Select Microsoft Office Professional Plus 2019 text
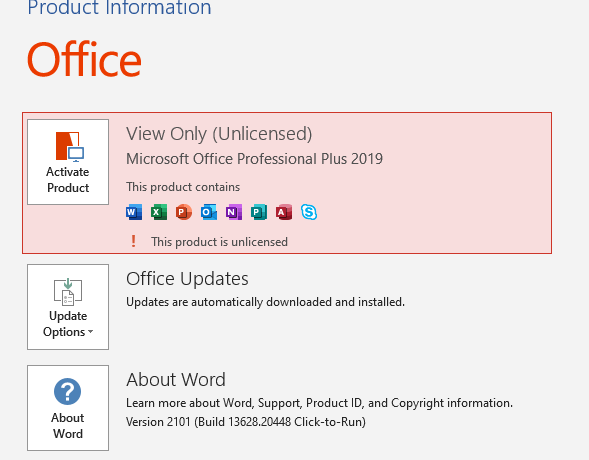This screenshot has width=589, height=460. coord(254,159)
